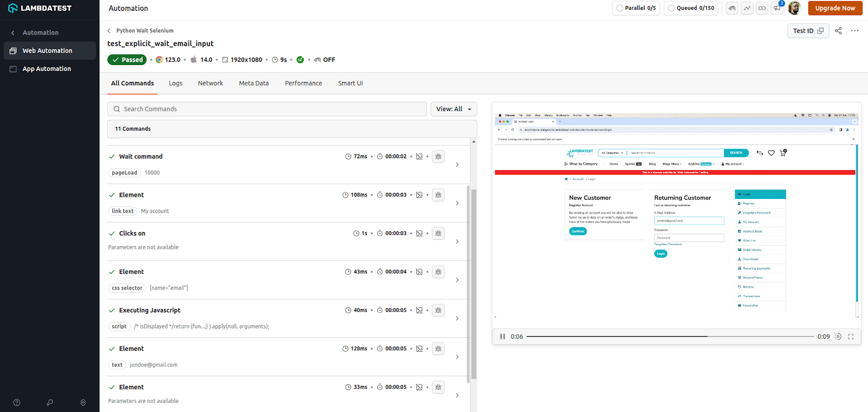Select the Wait command title
The image size is (868, 412).
[x=141, y=157]
